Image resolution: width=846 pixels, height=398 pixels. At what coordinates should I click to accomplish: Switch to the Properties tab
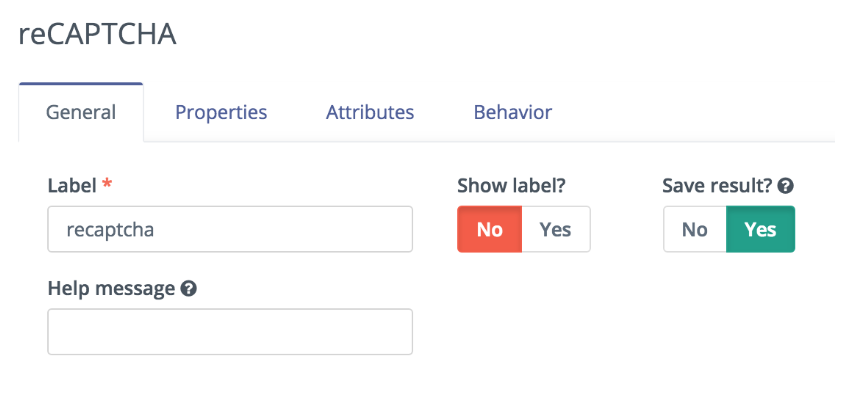[x=221, y=112]
